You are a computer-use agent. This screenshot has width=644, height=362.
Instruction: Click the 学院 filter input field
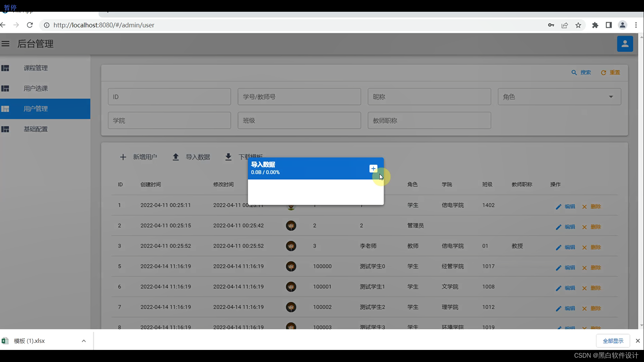click(x=169, y=121)
